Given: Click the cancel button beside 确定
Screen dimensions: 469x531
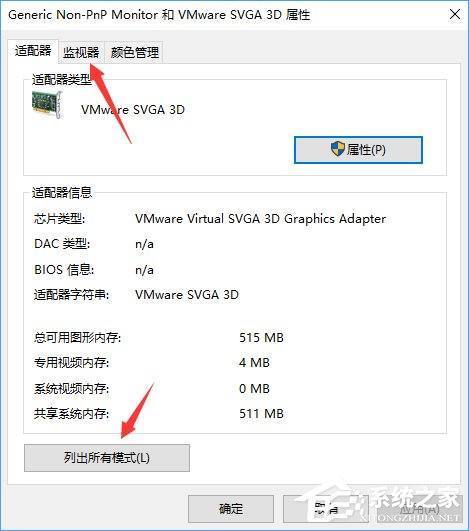Looking at the screenshot, I should (325, 509).
